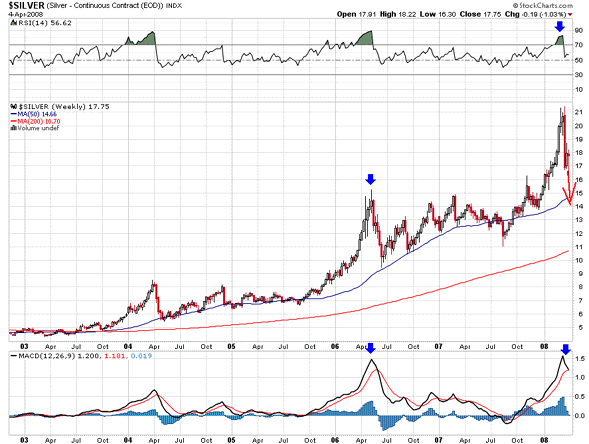Screen dimensions: 589x444
Task: Click year 04 label under the price panel
Action: (128, 346)
